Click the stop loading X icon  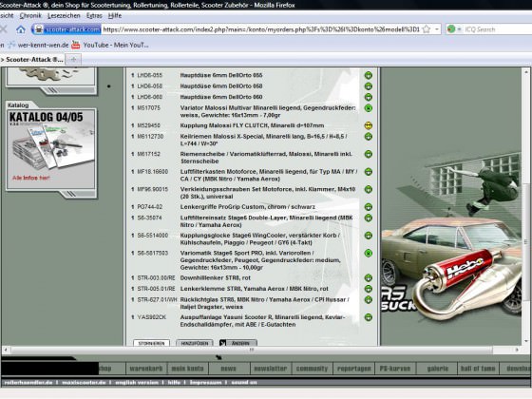(4, 29)
